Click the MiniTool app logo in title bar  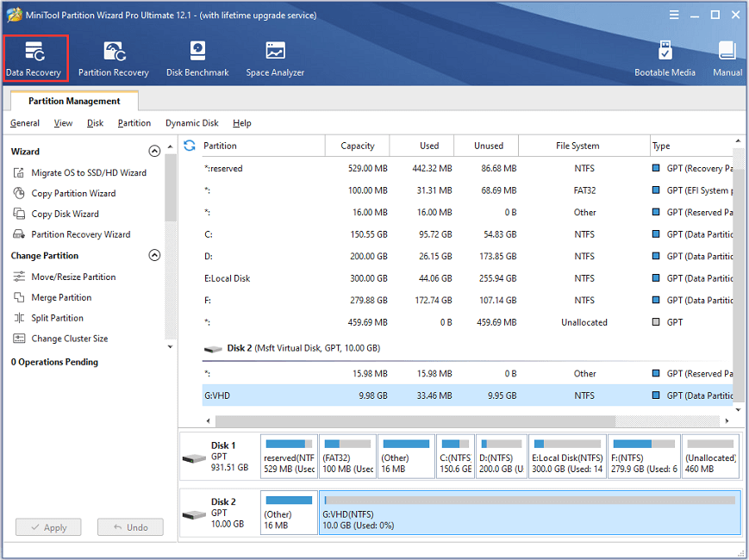tap(15, 15)
